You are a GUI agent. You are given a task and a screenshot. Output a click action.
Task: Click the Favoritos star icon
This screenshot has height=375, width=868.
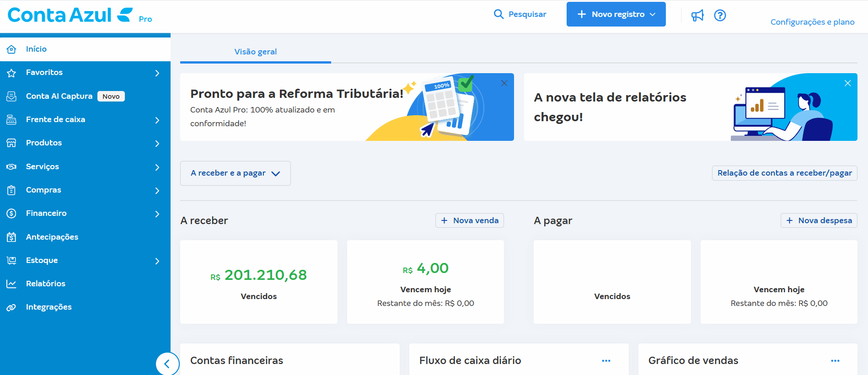coord(11,73)
